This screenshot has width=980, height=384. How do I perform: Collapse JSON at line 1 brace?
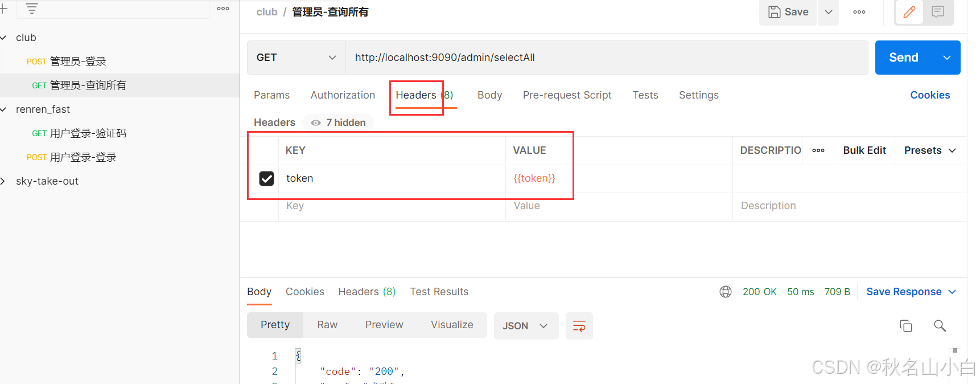coord(298,356)
